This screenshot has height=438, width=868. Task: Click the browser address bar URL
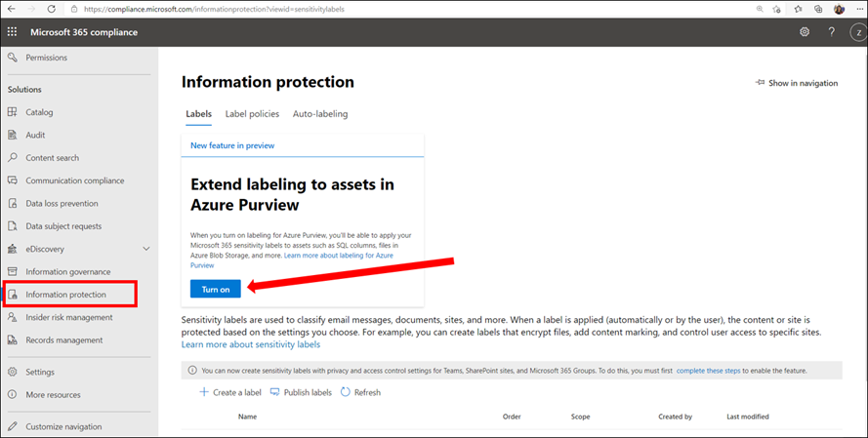click(x=214, y=9)
